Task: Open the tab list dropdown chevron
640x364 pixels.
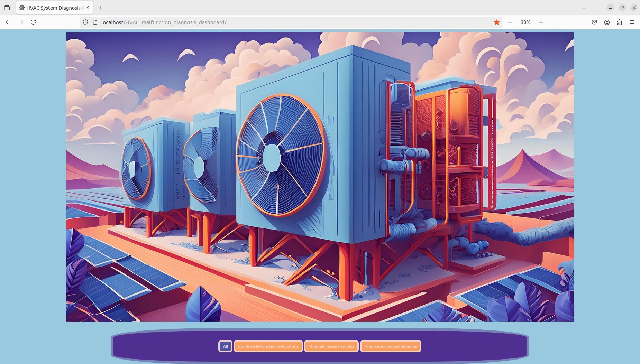Action: point(583,7)
